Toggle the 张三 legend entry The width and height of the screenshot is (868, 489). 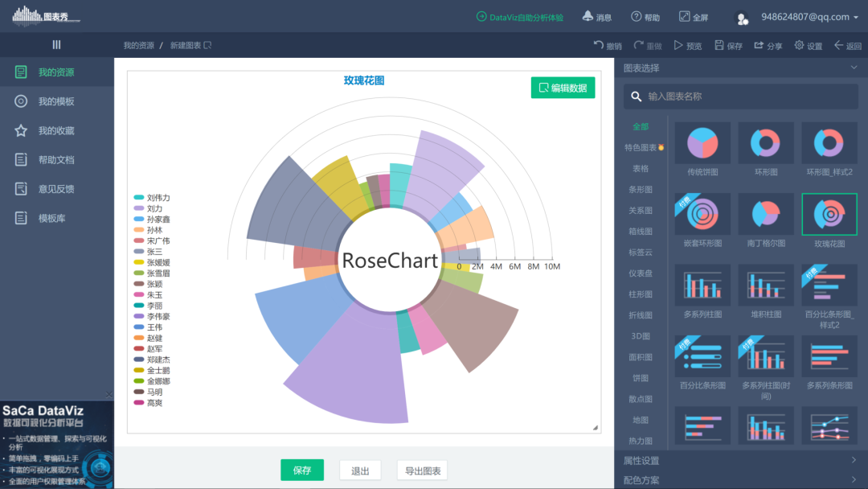pyautogui.click(x=149, y=252)
